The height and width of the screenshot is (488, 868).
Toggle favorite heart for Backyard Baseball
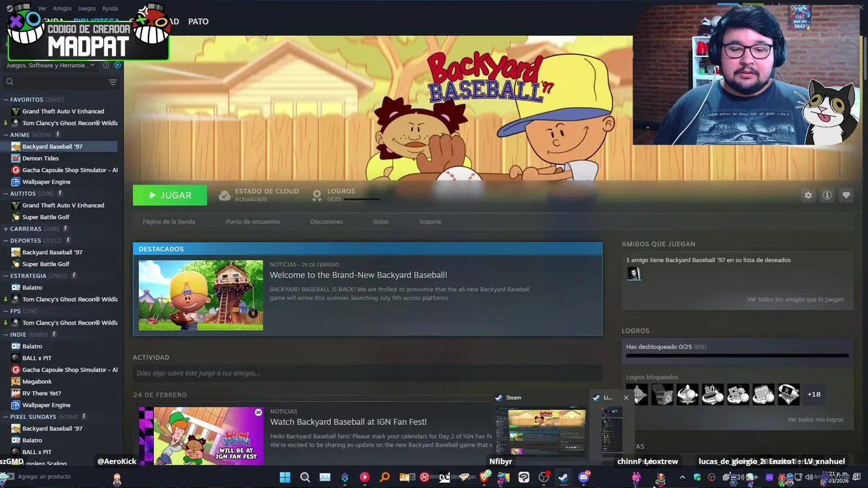pos(846,195)
